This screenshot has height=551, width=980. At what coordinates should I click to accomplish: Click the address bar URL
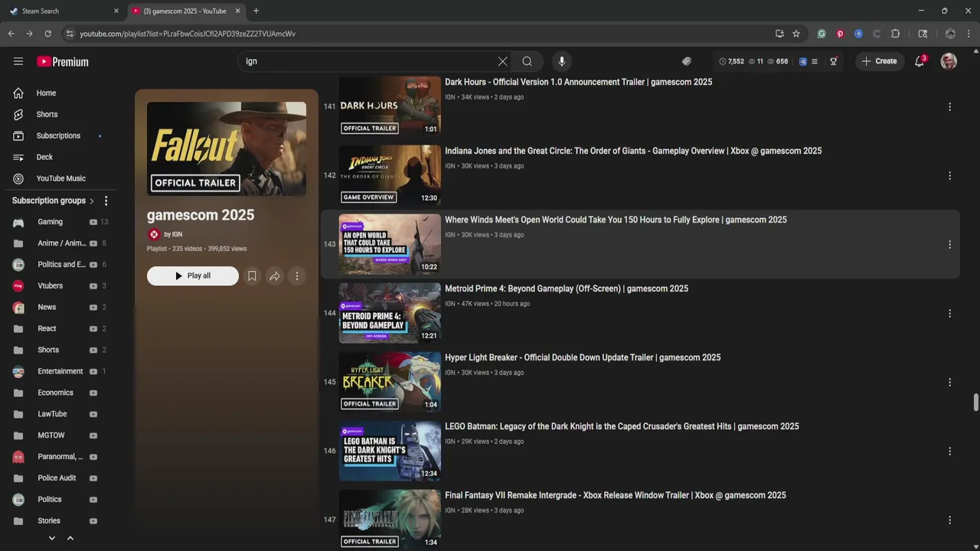pos(188,34)
